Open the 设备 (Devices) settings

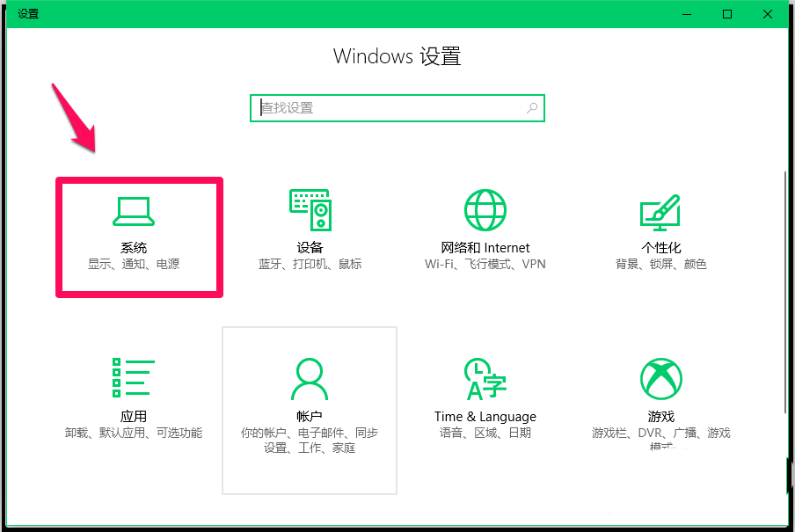point(310,229)
